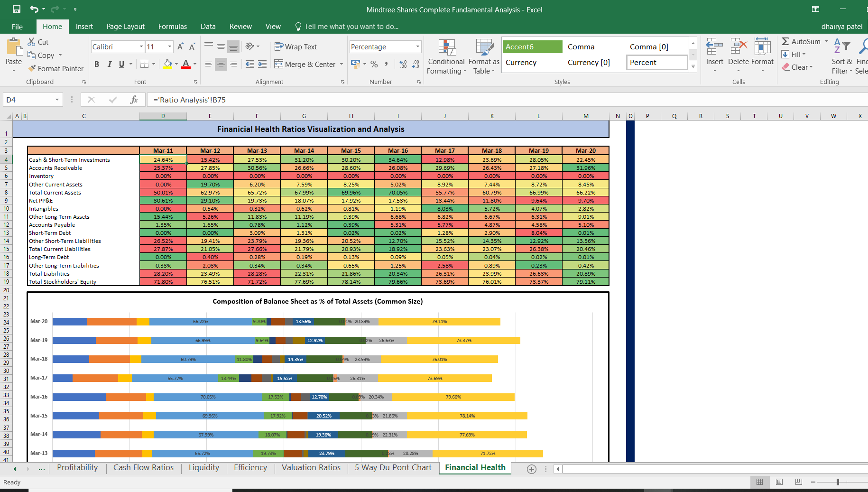
Task: Expand the Name Box dropdown
Action: (x=57, y=100)
